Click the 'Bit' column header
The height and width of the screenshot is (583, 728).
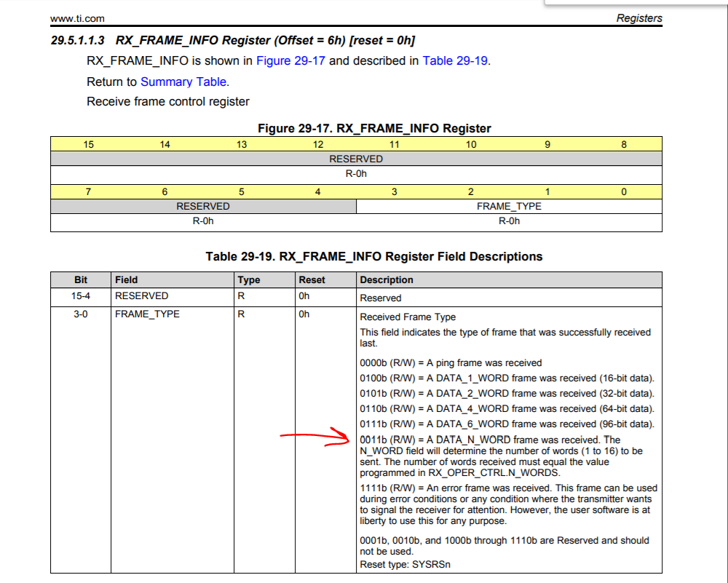point(81,280)
